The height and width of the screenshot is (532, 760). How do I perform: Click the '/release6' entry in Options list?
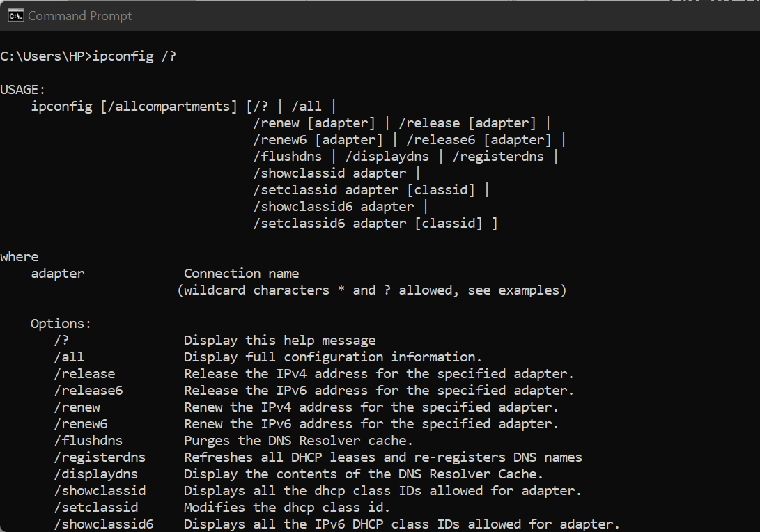tap(88, 391)
